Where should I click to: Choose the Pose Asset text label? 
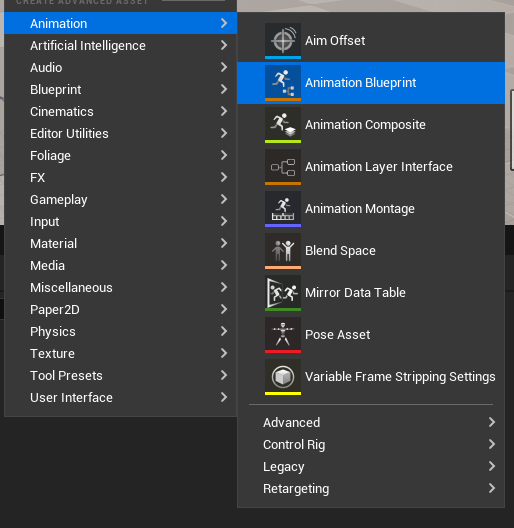338,335
